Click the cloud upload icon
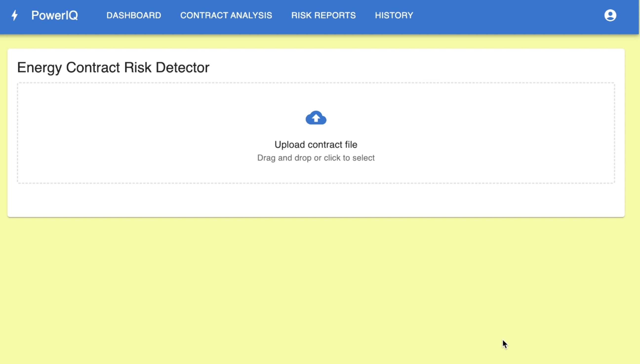 pyautogui.click(x=316, y=118)
